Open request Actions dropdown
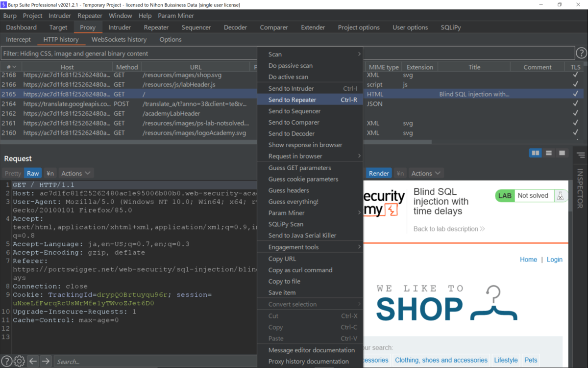 coord(76,173)
